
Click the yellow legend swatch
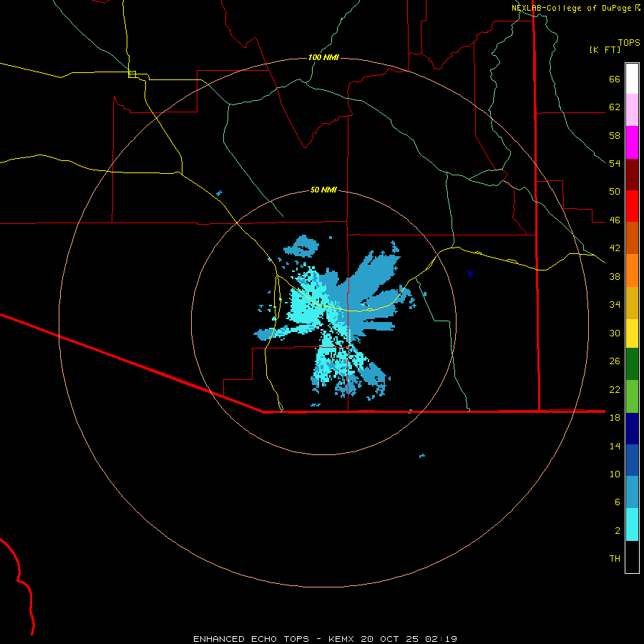632,333
